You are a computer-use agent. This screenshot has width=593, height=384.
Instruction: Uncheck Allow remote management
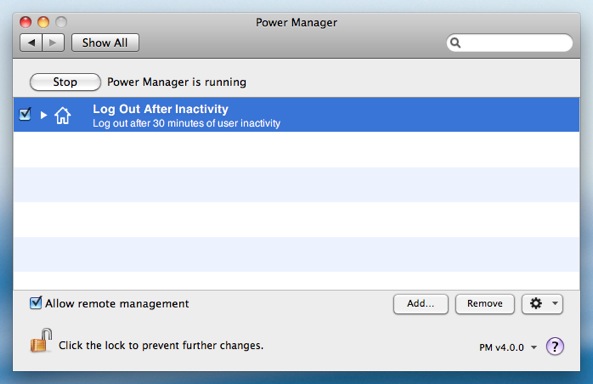click(x=36, y=303)
